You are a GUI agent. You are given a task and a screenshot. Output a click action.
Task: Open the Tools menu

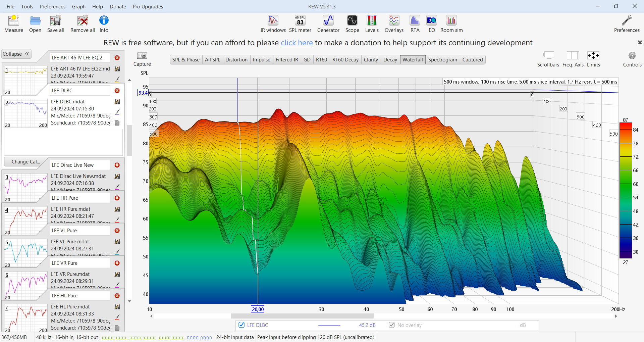pyautogui.click(x=27, y=6)
